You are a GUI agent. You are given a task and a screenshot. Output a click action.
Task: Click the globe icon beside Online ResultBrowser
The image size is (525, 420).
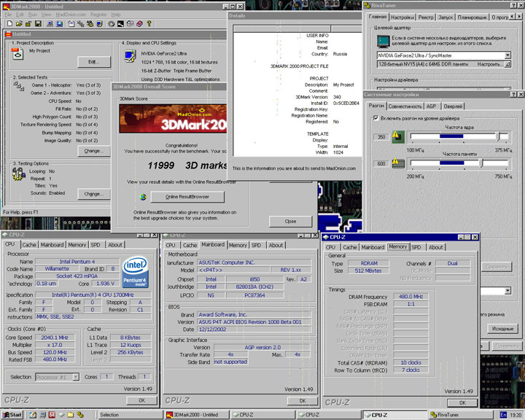(x=144, y=197)
